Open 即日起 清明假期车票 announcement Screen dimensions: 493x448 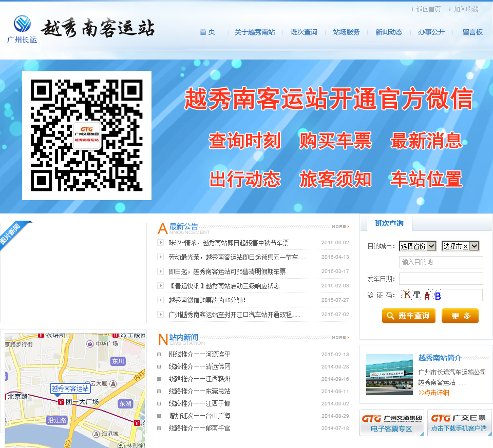(227, 271)
